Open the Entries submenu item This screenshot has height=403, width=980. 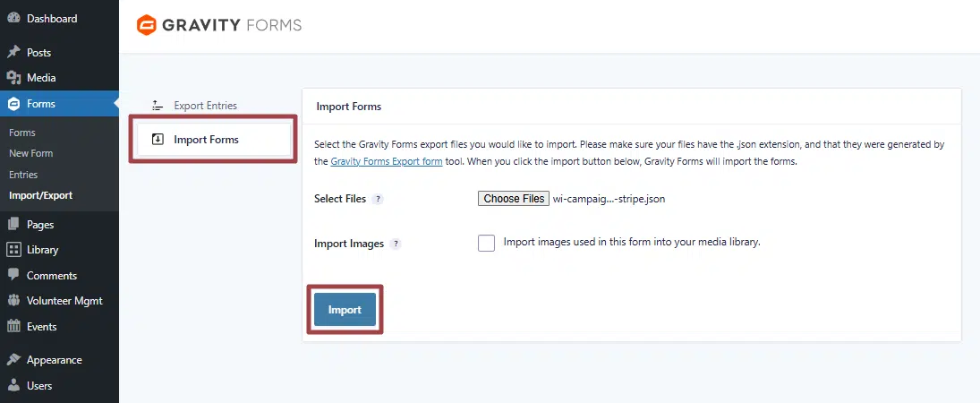23,175
